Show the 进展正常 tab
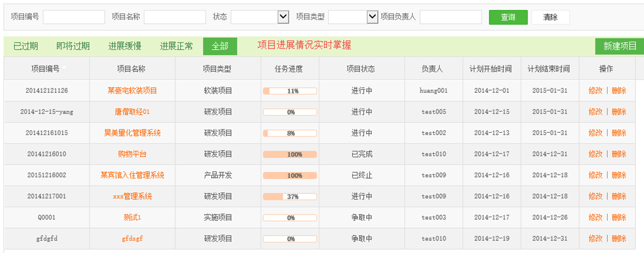Image resolution: width=644 pixels, height=253 pixels. (x=177, y=46)
